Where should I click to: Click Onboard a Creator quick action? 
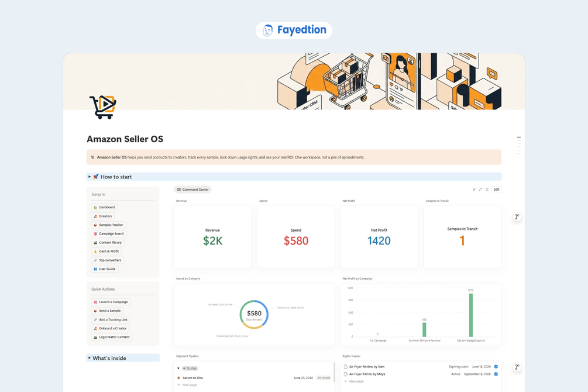pos(110,328)
